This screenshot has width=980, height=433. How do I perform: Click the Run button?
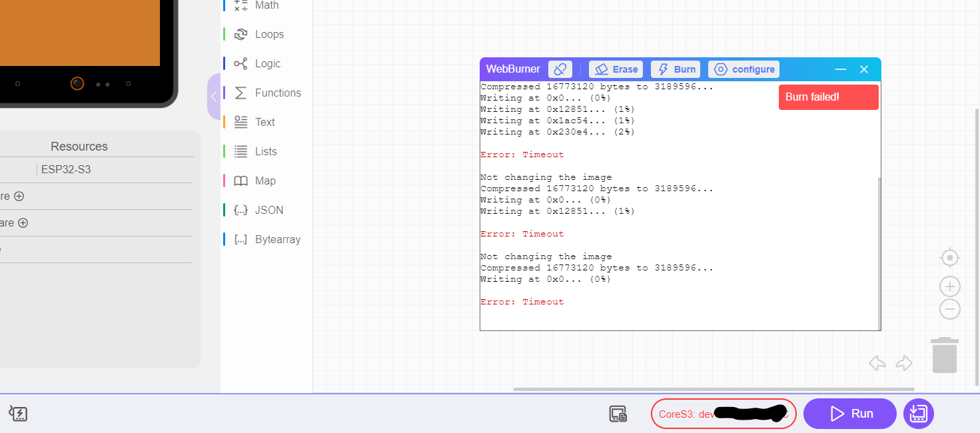850,414
